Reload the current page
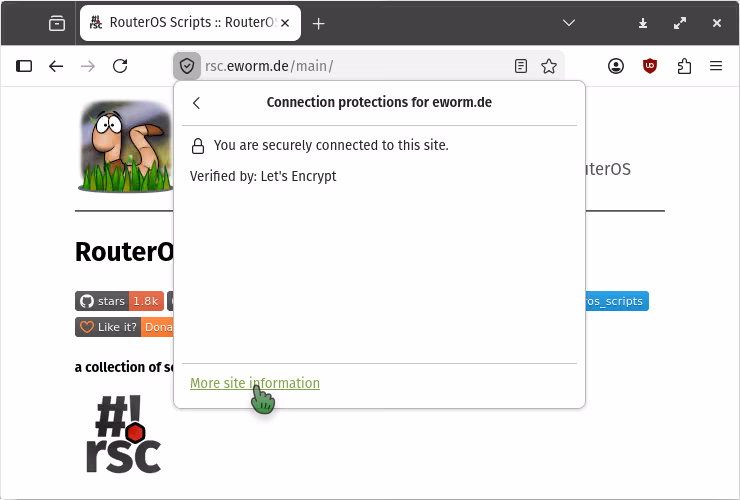This screenshot has height=500, width=740. 120,66
